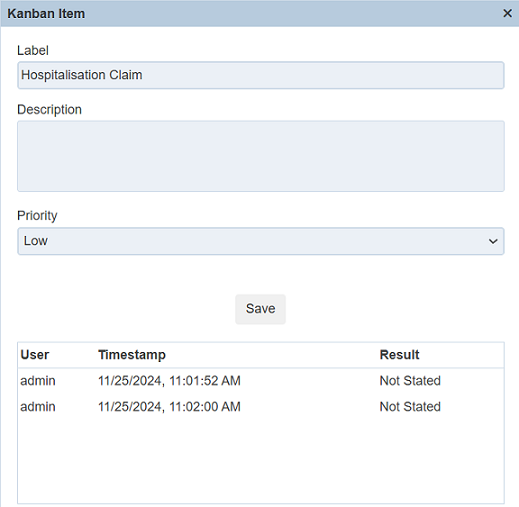
Task: Select admin in the second history row
Action: click(38, 407)
